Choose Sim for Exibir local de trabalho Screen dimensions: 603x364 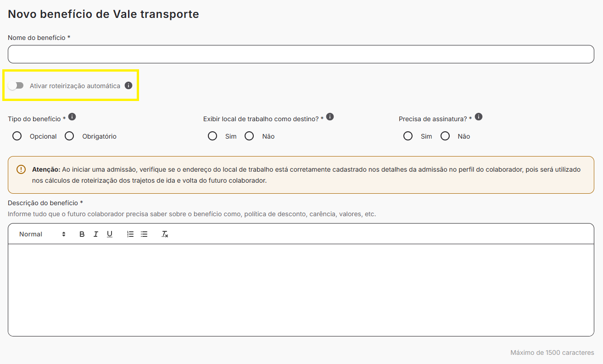(212, 136)
